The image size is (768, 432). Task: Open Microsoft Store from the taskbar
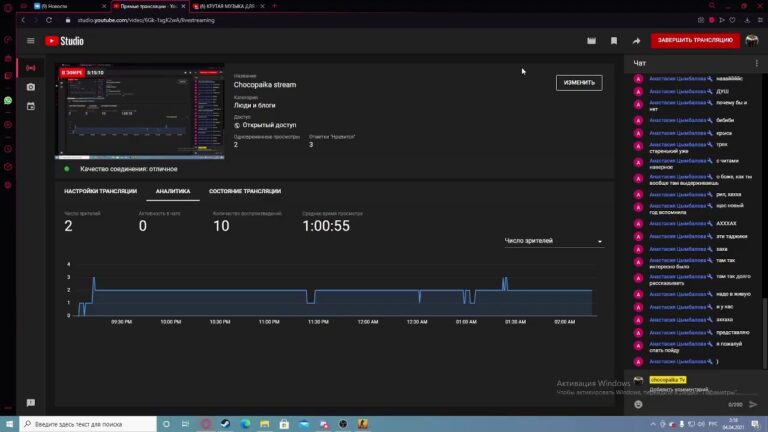(x=284, y=424)
